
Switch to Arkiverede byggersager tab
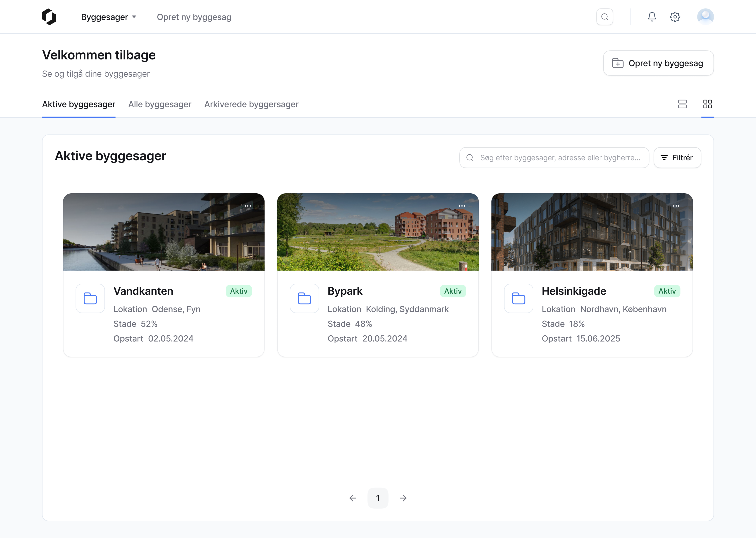click(251, 104)
